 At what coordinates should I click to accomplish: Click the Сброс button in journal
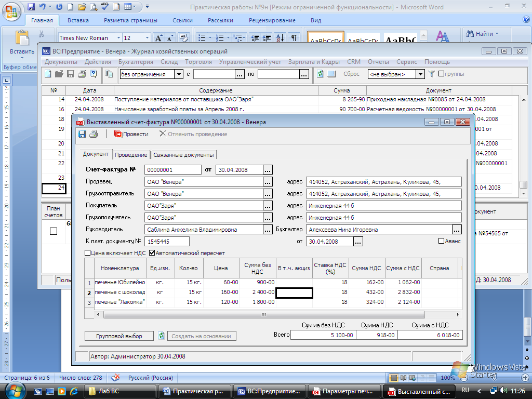click(351, 74)
